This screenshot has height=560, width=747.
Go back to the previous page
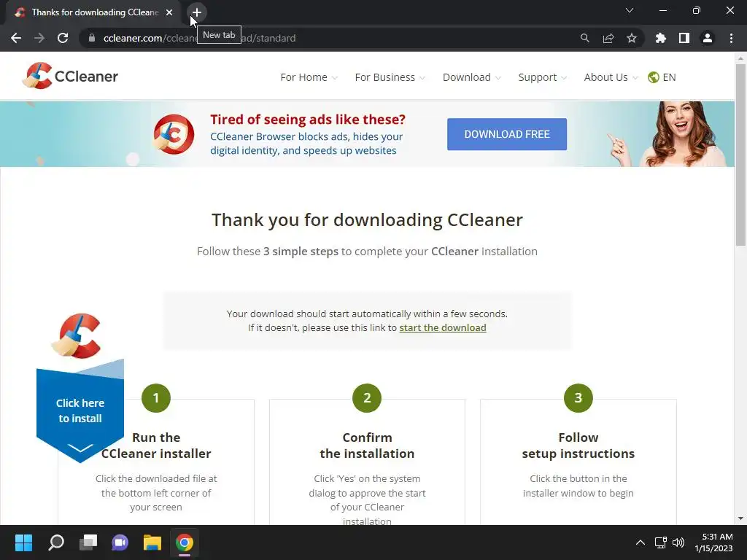(16, 38)
